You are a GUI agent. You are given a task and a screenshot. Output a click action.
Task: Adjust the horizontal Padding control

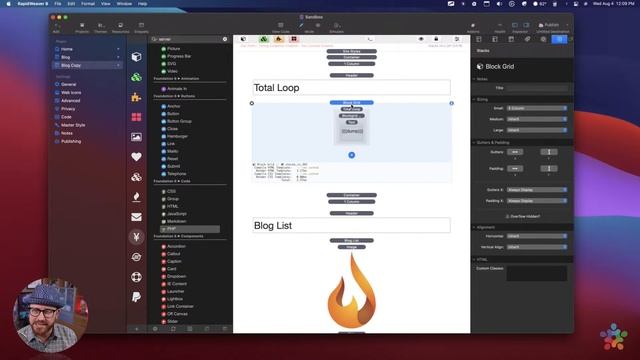pyautogui.click(x=515, y=169)
